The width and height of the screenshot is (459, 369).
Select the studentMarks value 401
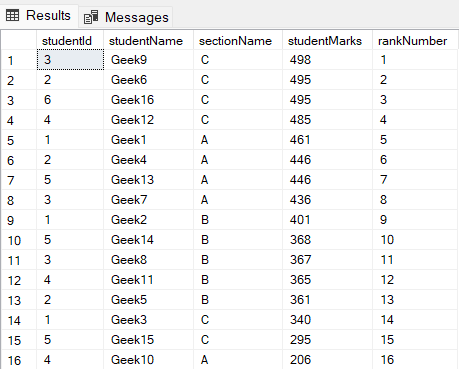click(327, 220)
